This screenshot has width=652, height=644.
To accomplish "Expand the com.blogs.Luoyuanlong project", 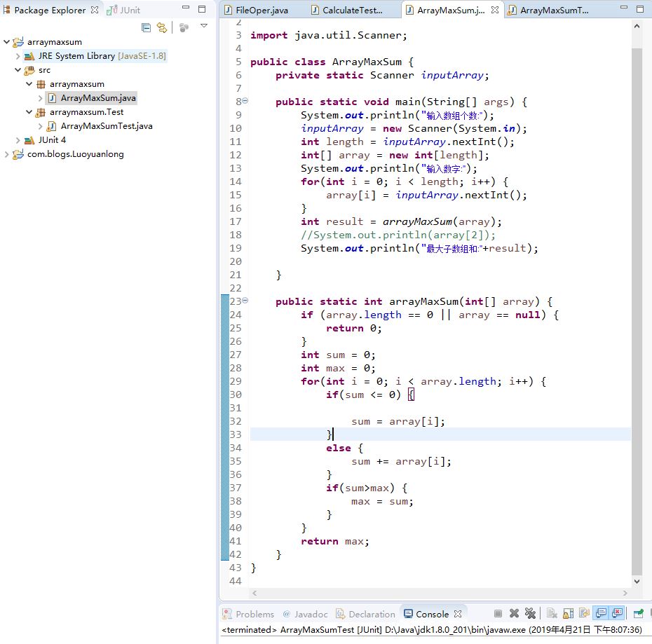I will (x=8, y=154).
